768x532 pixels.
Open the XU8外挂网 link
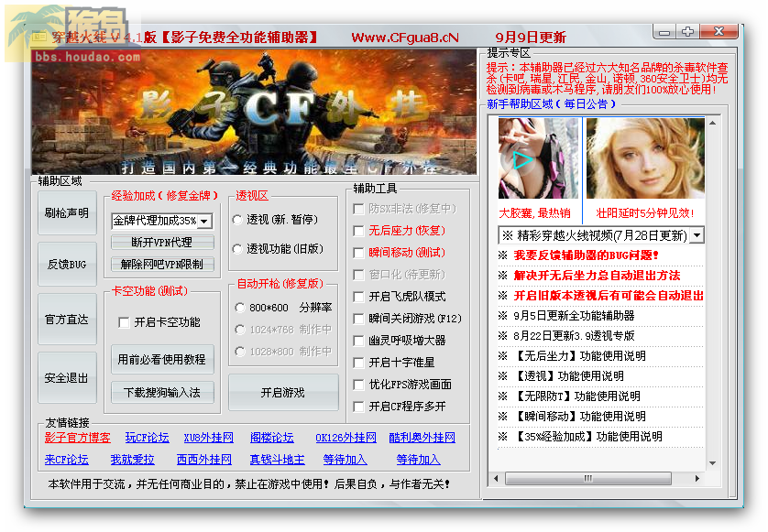coord(209,438)
